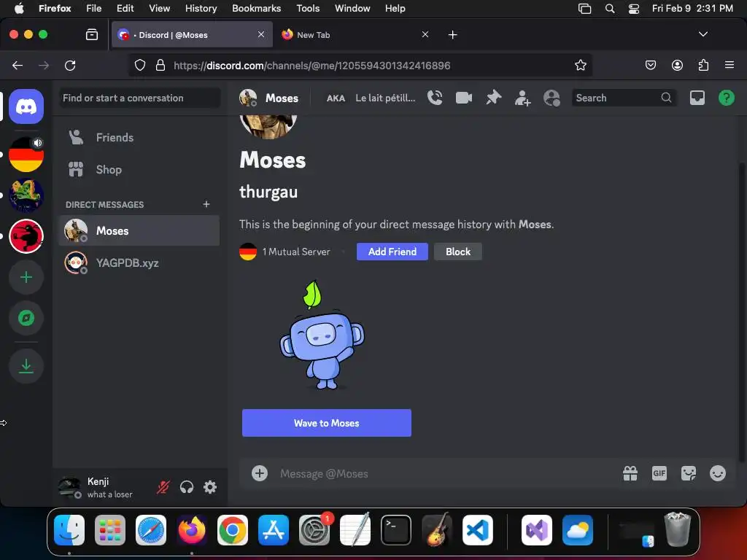Toggle deafen headphones icon

pos(187,486)
